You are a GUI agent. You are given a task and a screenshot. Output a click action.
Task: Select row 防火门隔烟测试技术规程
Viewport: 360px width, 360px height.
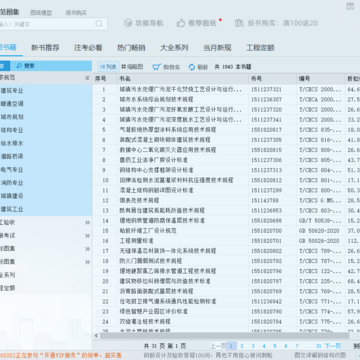click(x=226, y=261)
